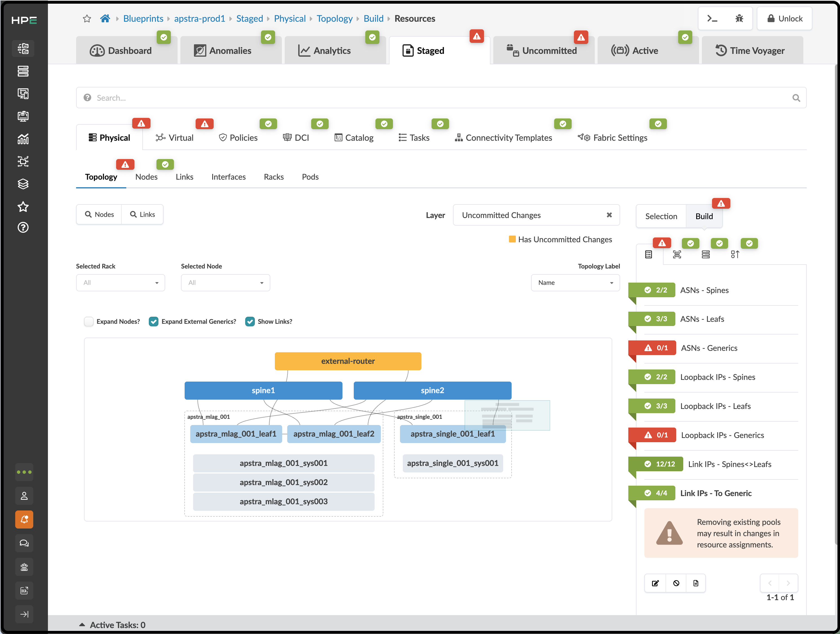This screenshot has height=634, width=840.
Task: Click the bug debug icon
Action: click(x=739, y=19)
